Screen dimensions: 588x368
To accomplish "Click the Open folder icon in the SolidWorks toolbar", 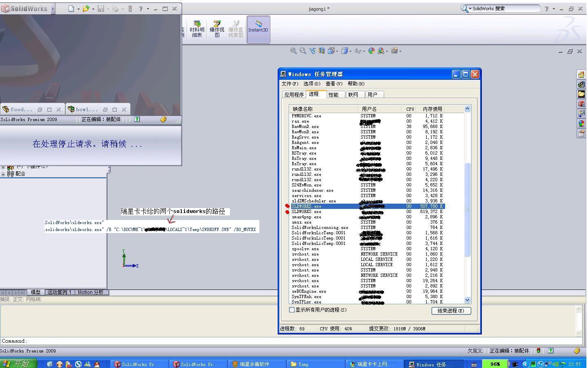I will coord(86,9).
